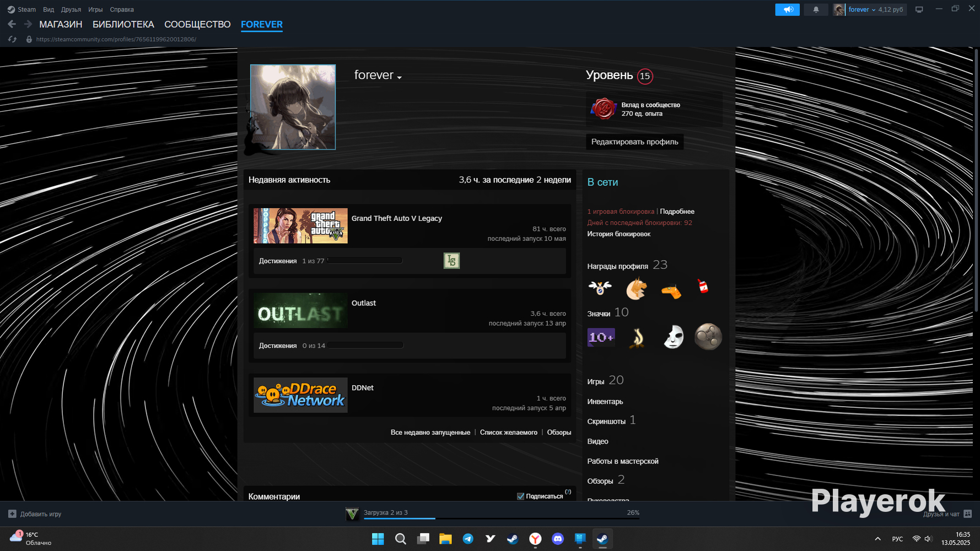Click the community contribution badge icon

pos(603,109)
